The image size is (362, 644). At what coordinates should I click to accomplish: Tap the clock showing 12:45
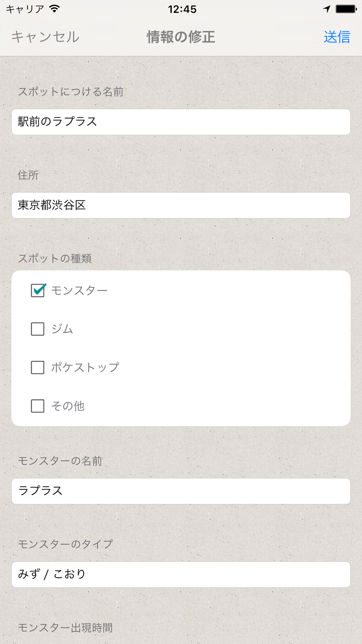pos(181,9)
